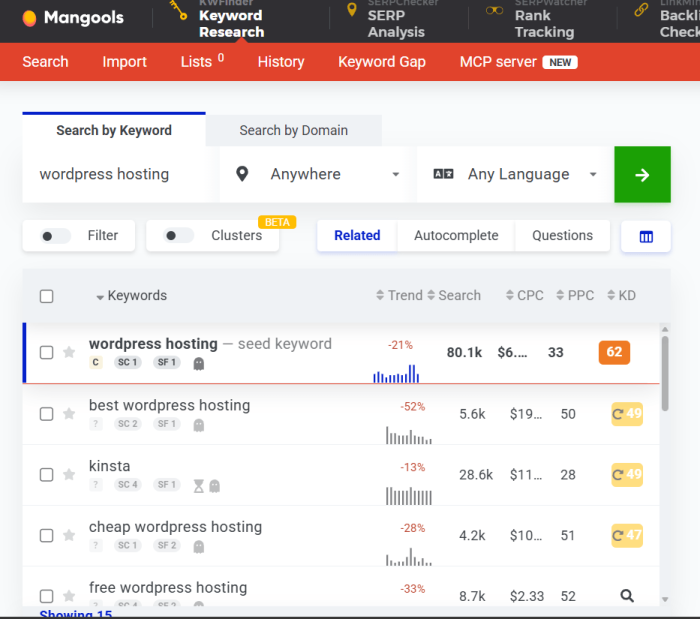
Task: Click the Rank Tracking glasses icon
Action: click(x=494, y=10)
